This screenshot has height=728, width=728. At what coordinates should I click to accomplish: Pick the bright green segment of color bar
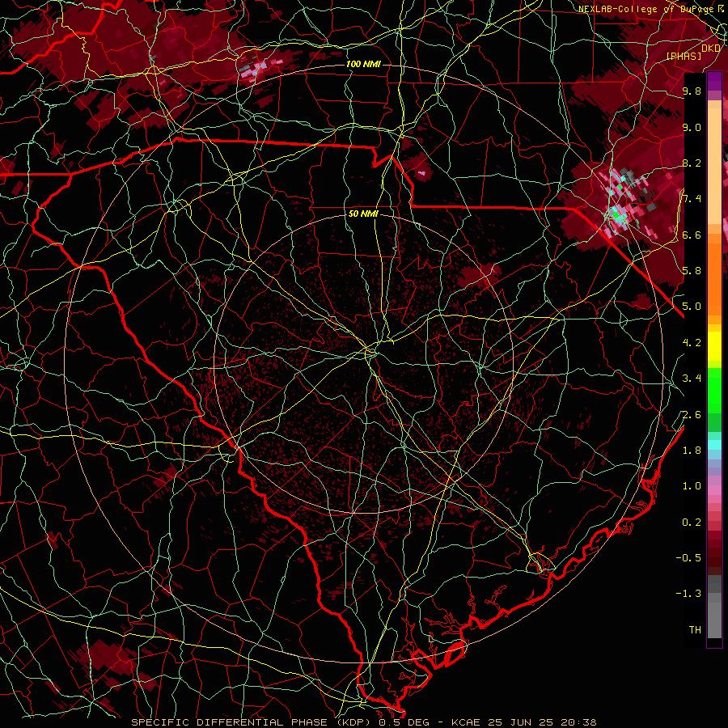[x=714, y=390]
